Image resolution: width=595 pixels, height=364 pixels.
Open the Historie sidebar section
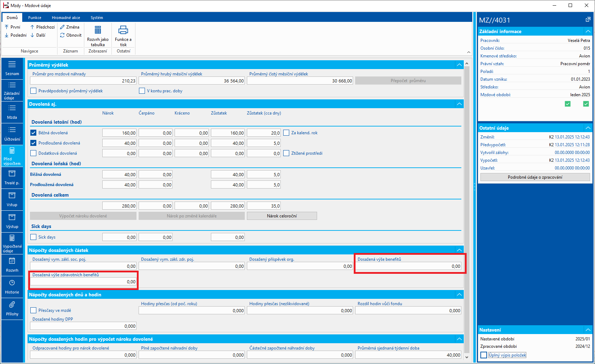point(12,287)
